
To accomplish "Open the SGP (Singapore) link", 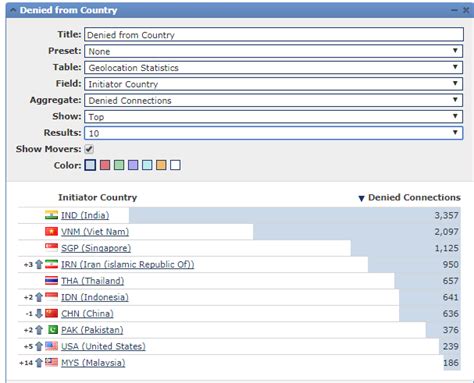I will pos(96,248).
